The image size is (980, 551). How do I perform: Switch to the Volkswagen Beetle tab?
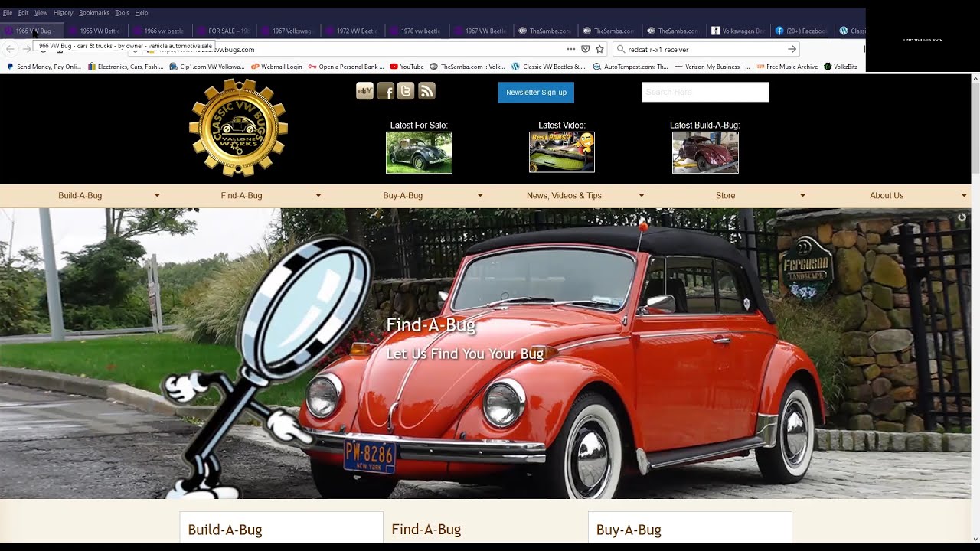coord(738,31)
